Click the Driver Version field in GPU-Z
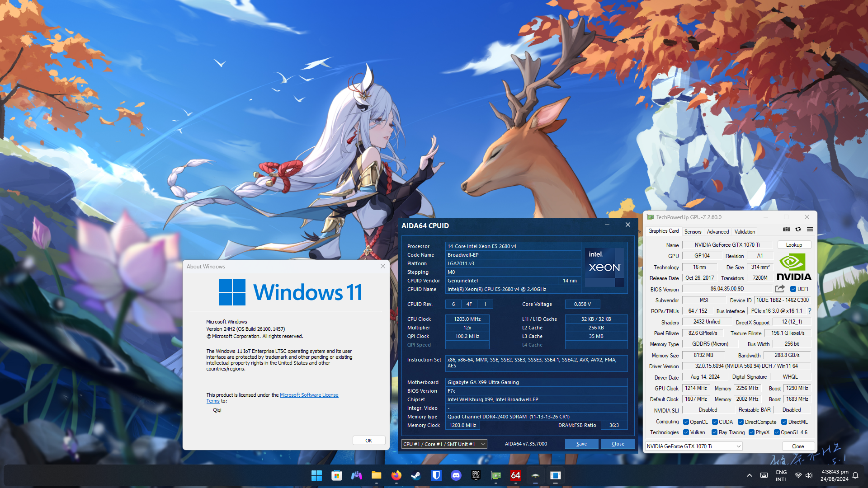 [746, 366]
